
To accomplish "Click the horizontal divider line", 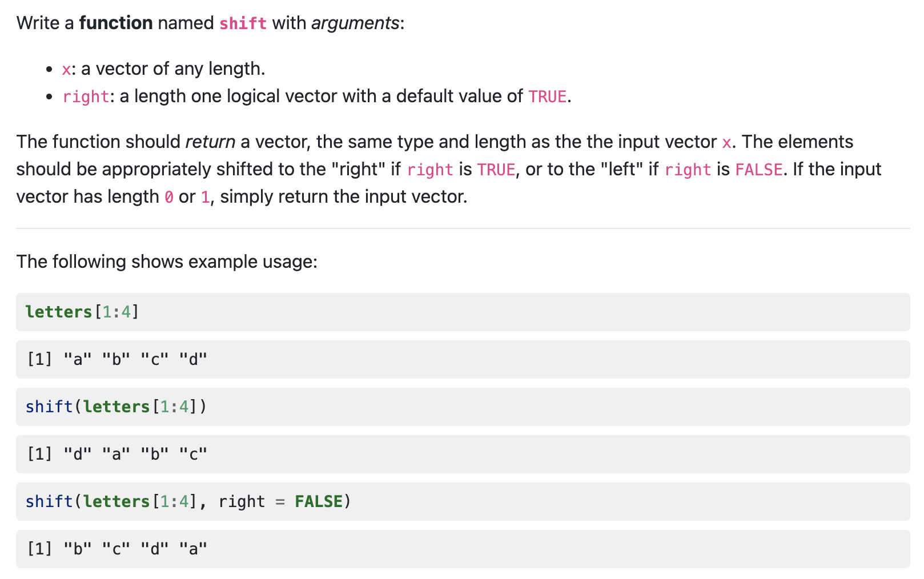I will (463, 228).
